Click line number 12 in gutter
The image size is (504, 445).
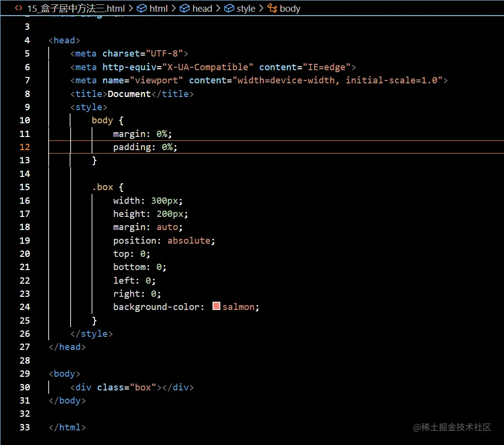click(x=25, y=147)
